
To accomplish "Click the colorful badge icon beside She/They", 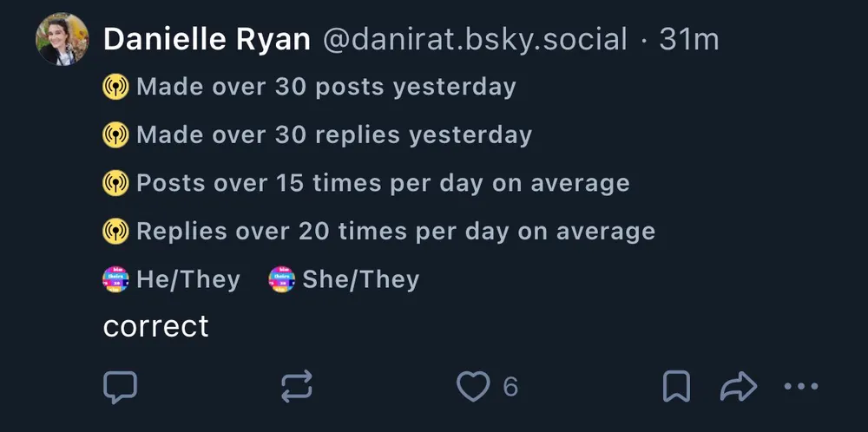I will click(282, 279).
